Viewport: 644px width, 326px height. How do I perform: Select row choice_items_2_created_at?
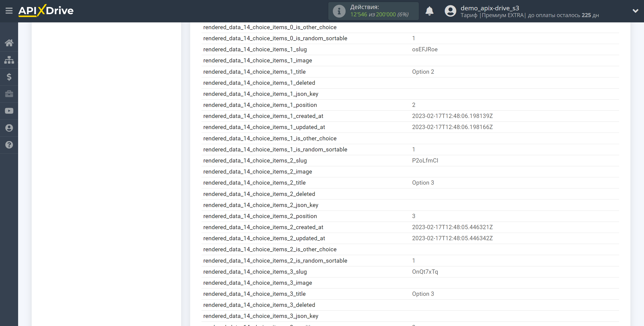pyautogui.click(x=410, y=227)
